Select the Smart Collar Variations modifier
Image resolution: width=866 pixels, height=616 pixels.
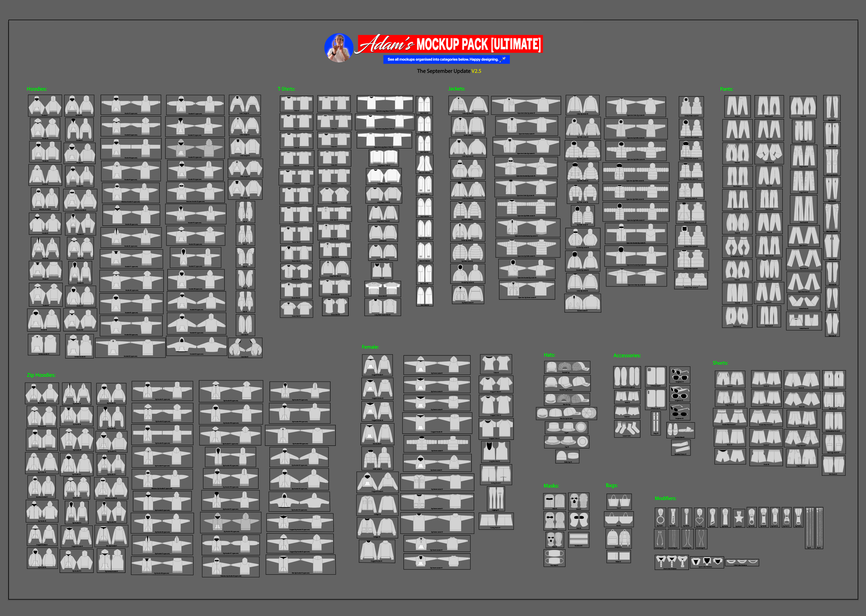pos(671,562)
